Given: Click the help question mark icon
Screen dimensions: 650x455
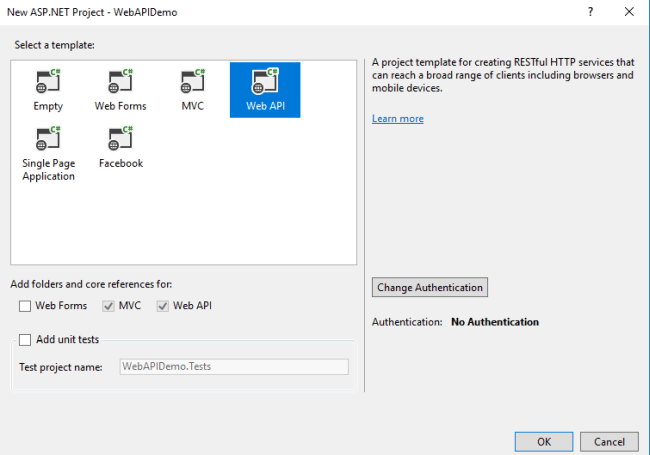Looking at the screenshot, I should tap(590, 12).
